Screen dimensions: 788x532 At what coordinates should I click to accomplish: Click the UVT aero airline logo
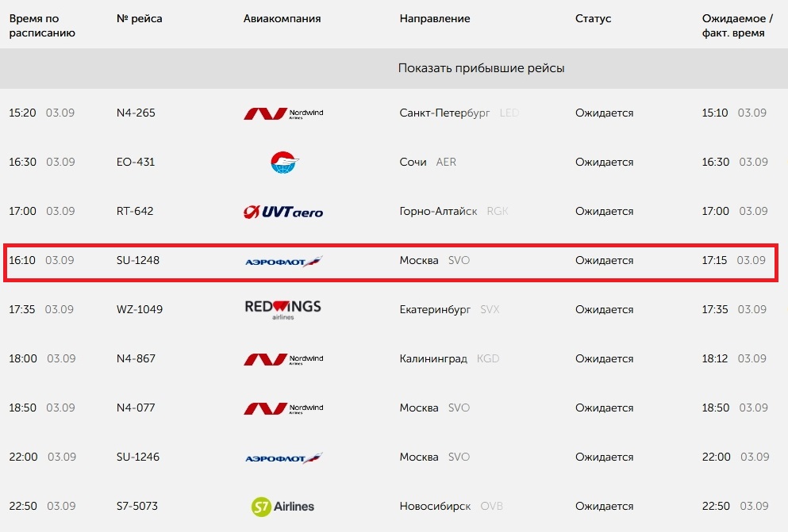(283, 212)
